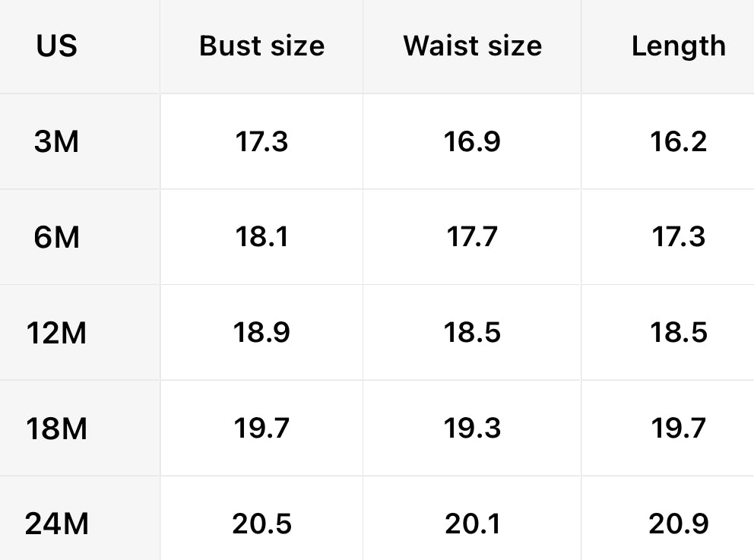Click the 24M size row label
The width and height of the screenshot is (754, 560).
57,524
